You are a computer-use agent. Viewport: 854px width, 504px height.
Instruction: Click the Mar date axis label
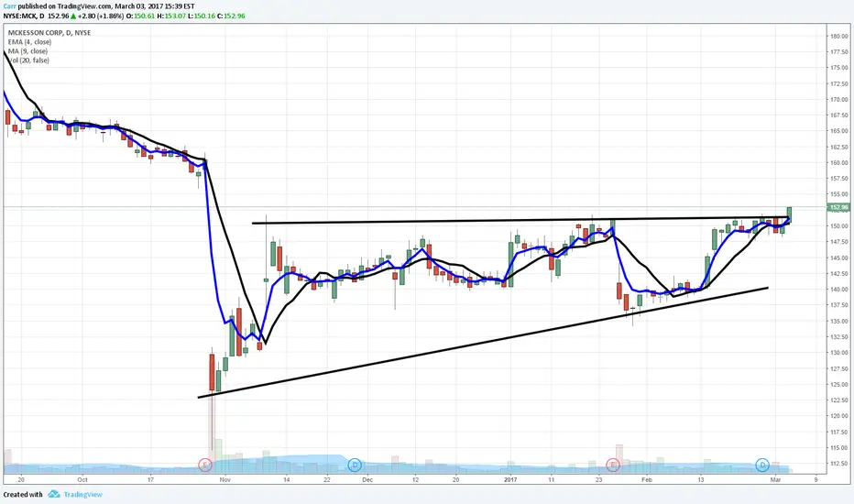(x=775, y=480)
